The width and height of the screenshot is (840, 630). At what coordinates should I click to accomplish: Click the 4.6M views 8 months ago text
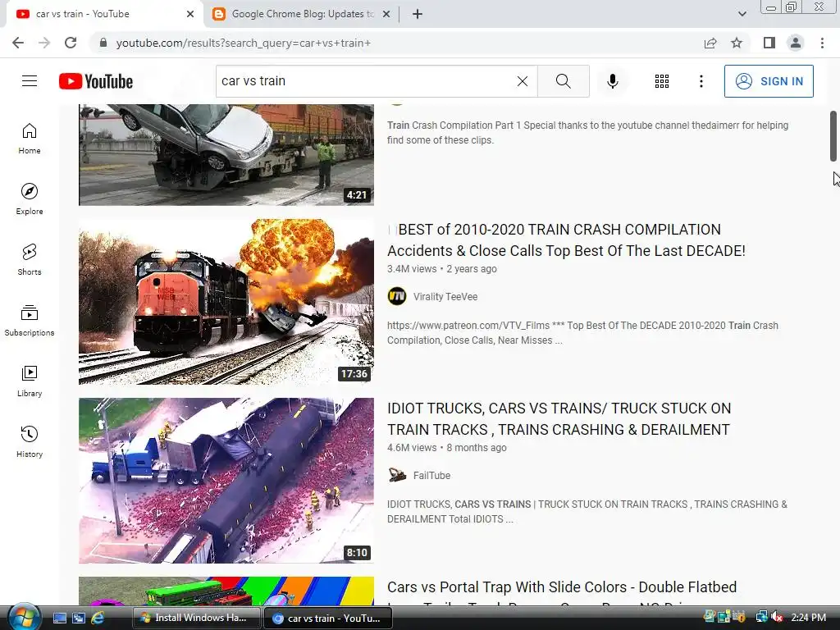(x=447, y=448)
